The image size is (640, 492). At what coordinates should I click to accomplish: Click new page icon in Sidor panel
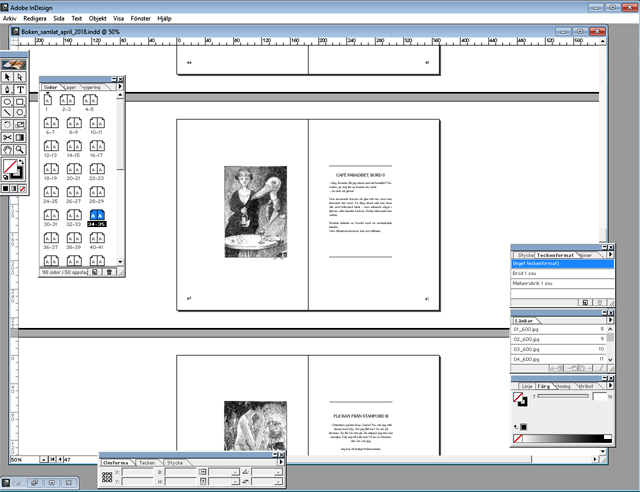click(94, 272)
